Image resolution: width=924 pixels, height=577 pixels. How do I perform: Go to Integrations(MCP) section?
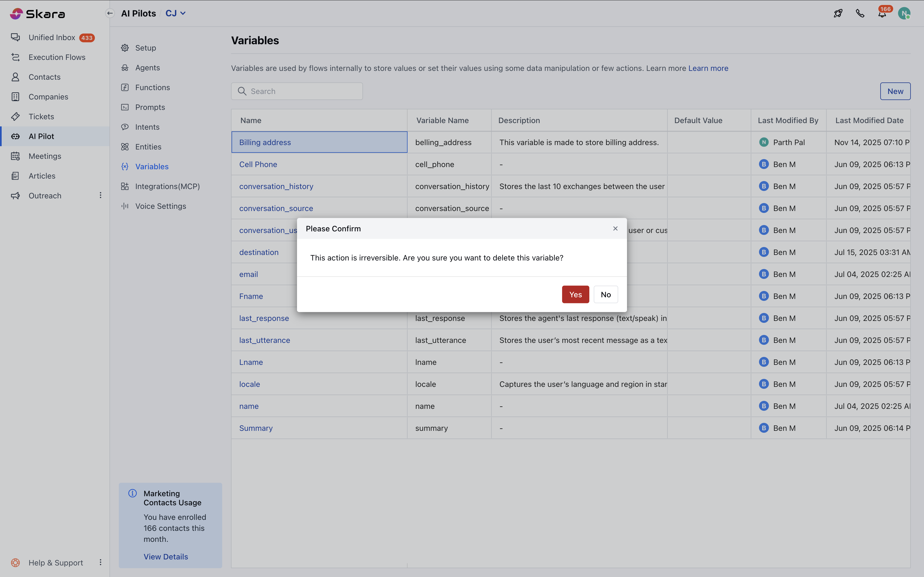167,186
